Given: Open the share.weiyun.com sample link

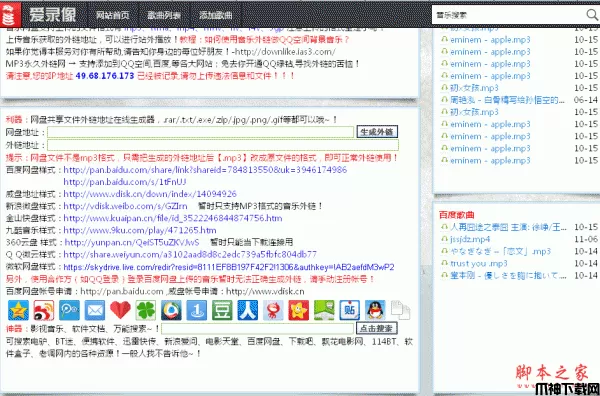Looking at the screenshot, I should point(190,254).
